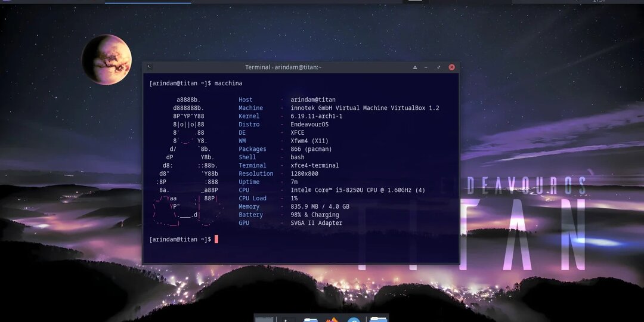Screen dimensions: 644x322
Task: Open the folder icon at the dock's right end
Action: click(x=378, y=320)
